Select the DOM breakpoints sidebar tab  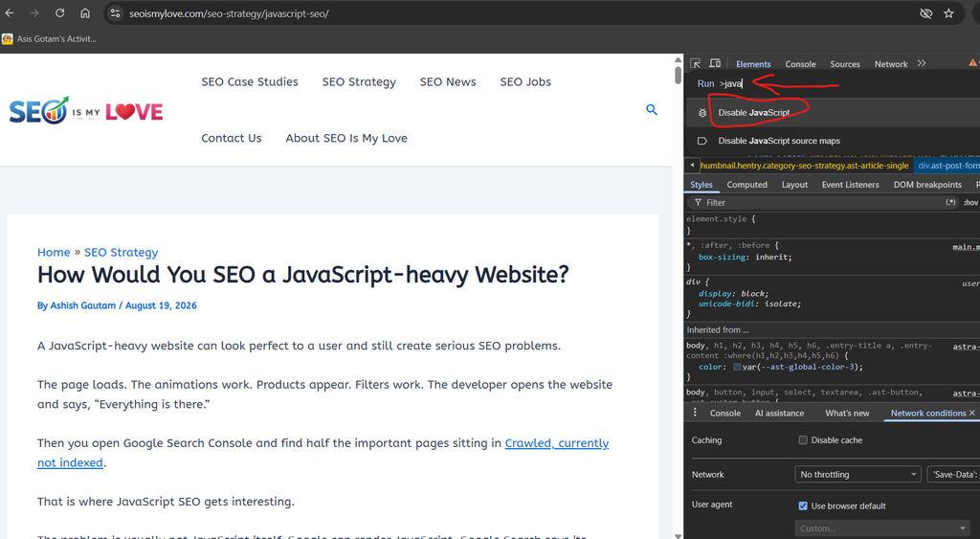tap(927, 185)
